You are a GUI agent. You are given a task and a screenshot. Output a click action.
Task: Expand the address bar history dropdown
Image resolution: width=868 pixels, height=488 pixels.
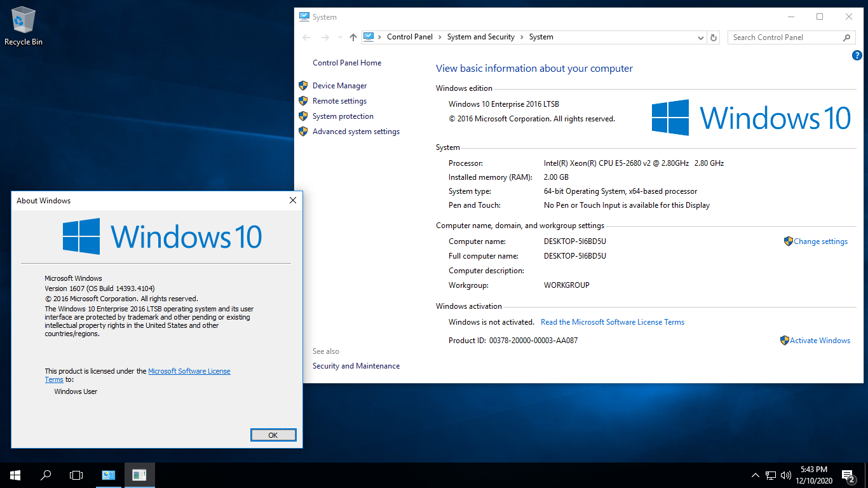(x=700, y=37)
